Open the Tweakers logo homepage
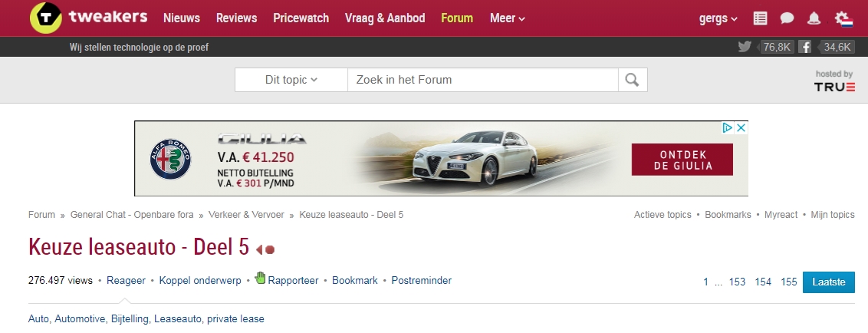Image resolution: width=868 pixels, height=333 pixels. pos(89,18)
